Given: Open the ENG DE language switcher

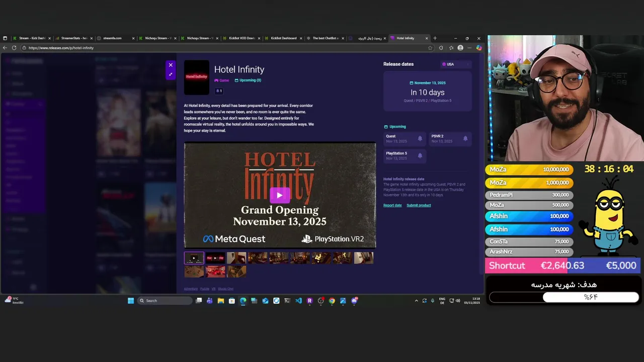Looking at the screenshot, I should coord(442,301).
